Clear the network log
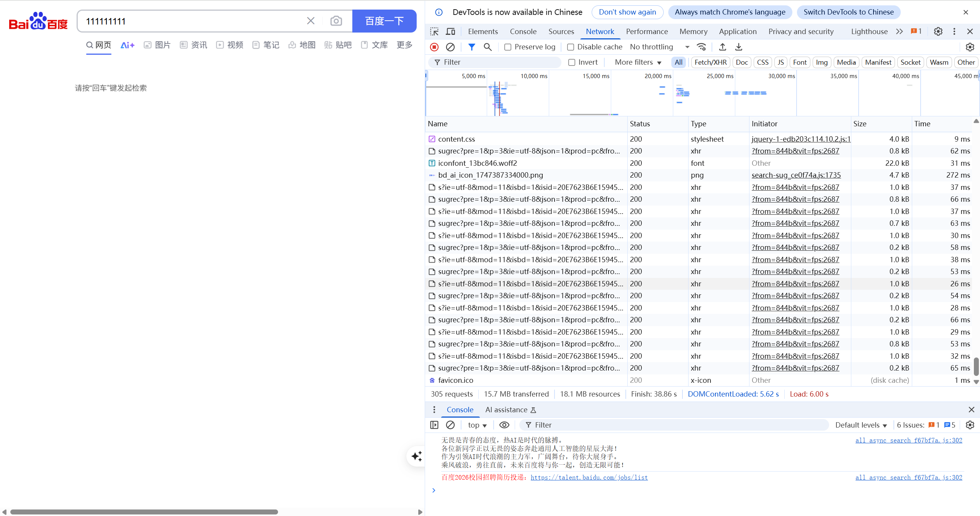The height and width of the screenshot is (516, 980). pos(450,47)
